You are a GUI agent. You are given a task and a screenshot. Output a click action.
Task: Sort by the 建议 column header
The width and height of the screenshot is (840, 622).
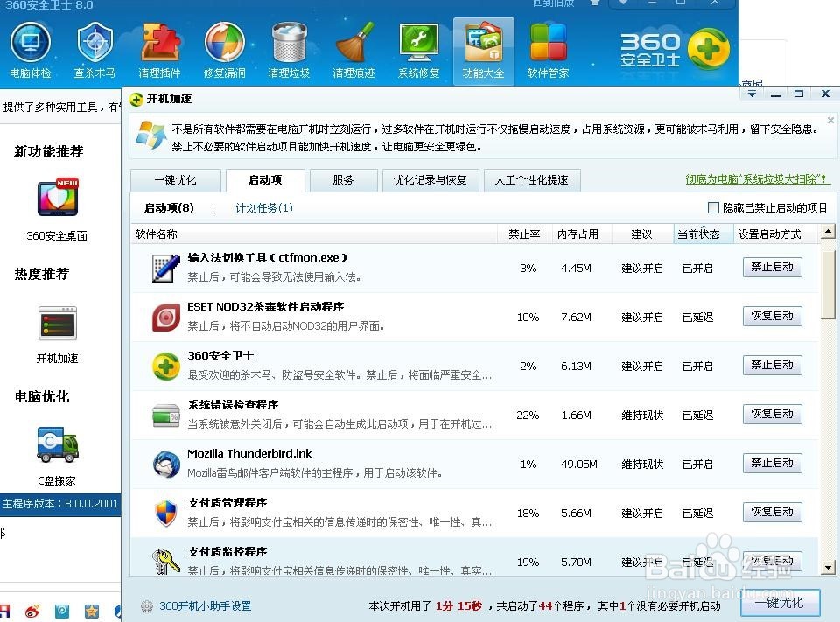(x=641, y=234)
